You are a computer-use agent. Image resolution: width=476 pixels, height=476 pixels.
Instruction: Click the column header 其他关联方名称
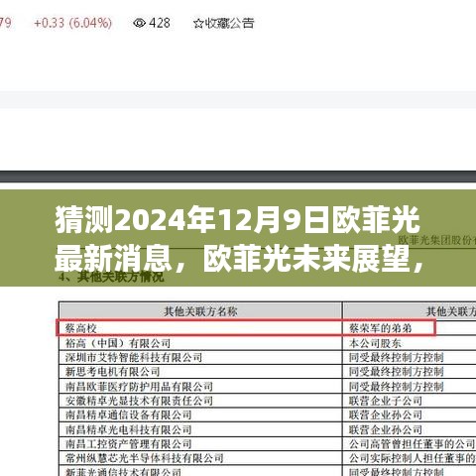200,311
